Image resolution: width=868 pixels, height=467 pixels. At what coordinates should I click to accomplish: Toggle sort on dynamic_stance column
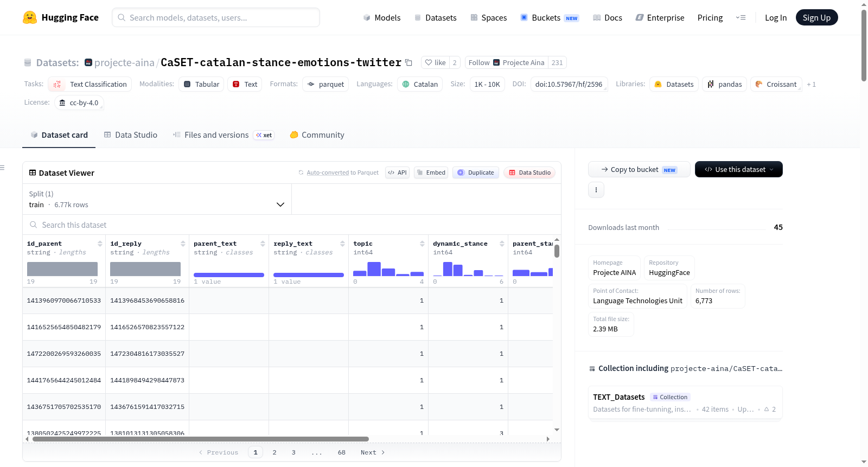502,244
